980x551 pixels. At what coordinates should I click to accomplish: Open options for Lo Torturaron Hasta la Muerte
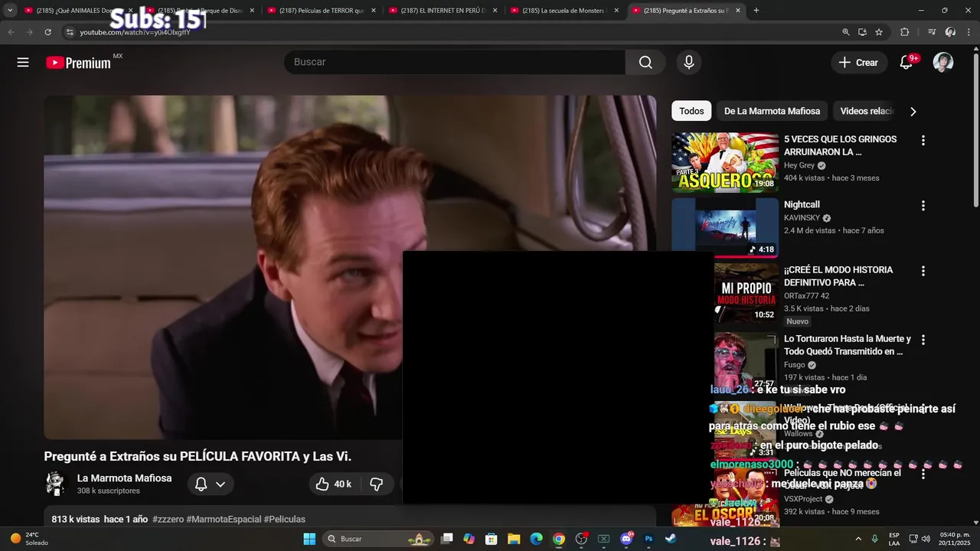click(x=923, y=340)
